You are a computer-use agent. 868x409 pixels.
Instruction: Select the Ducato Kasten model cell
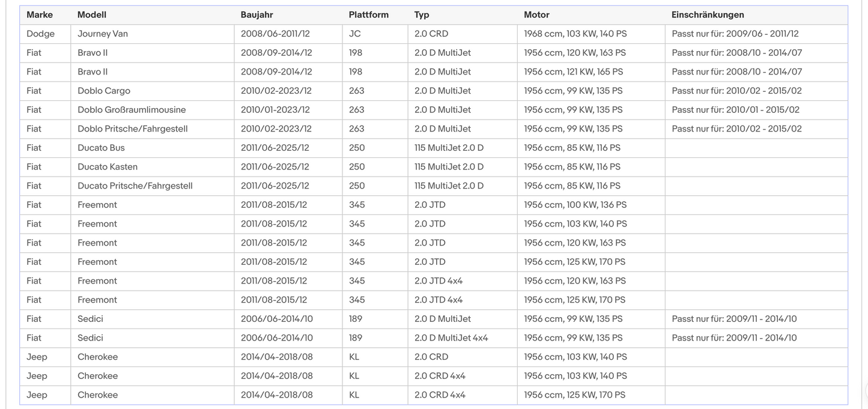[x=153, y=167]
